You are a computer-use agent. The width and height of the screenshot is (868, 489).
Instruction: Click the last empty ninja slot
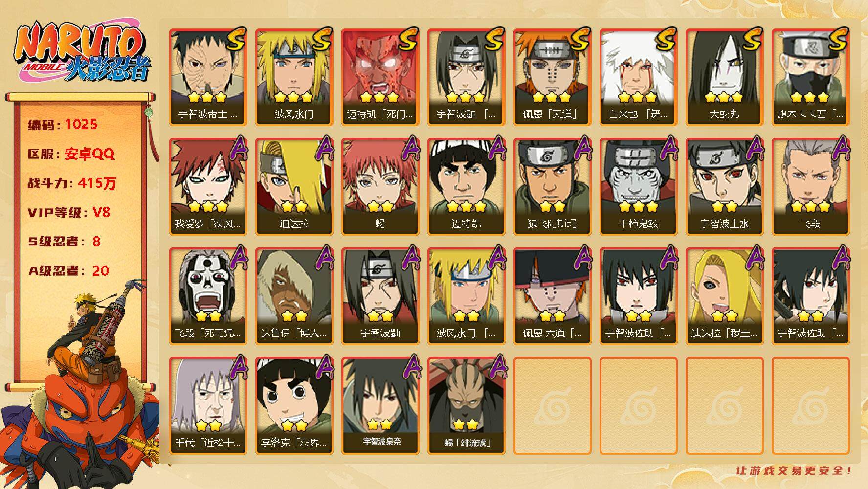tap(810, 406)
